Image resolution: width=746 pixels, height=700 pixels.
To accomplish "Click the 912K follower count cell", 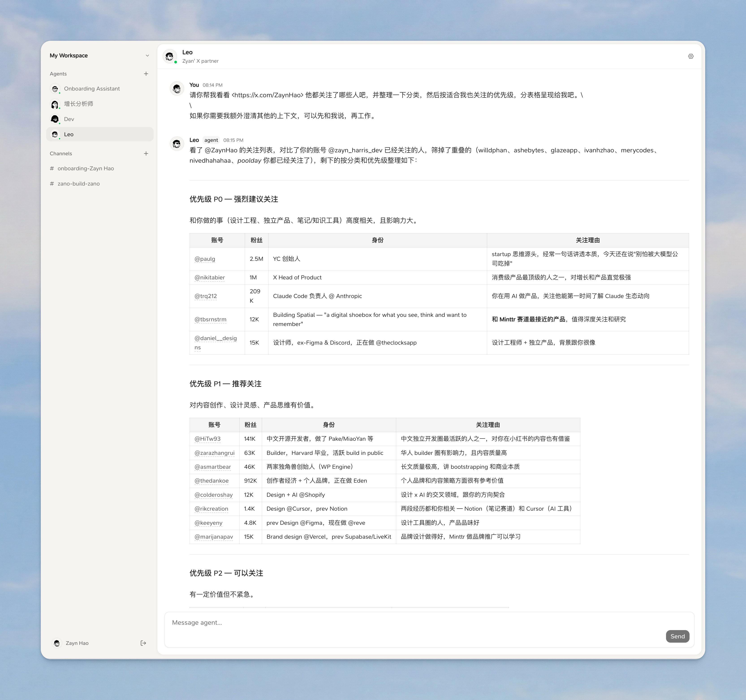I will (250, 481).
